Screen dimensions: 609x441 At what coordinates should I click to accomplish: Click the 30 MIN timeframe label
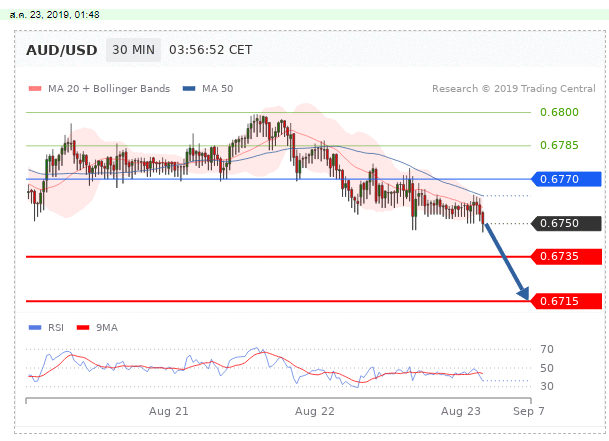133,50
